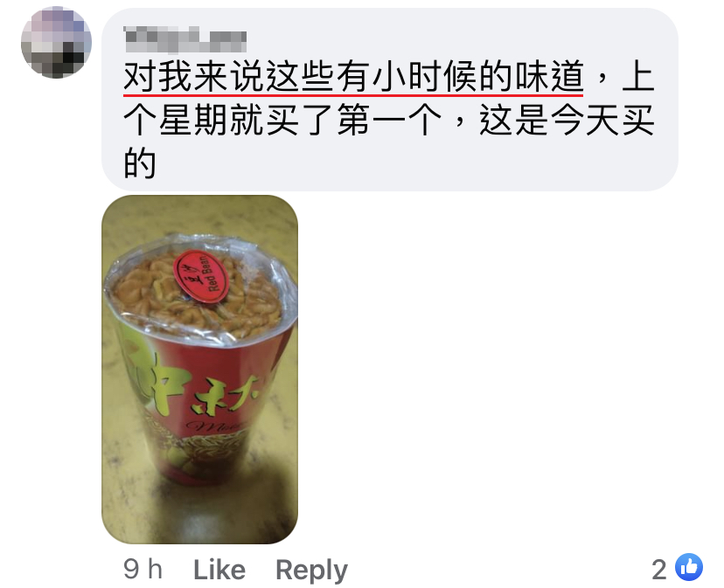The image size is (724, 588).
Task: Click the red-underlined phrase 对我来说这些有小时候的味道
Action: (x=353, y=77)
